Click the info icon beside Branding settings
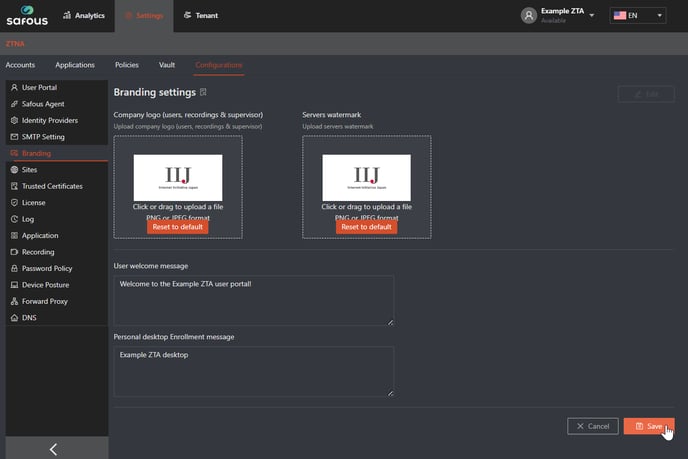 click(204, 92)
